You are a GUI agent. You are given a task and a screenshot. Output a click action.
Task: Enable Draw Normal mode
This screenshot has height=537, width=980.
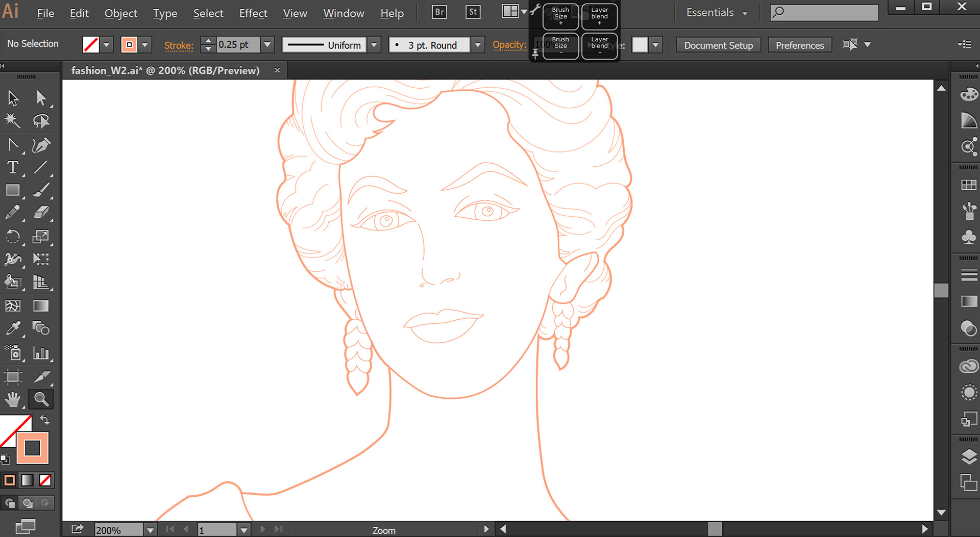coord(10,503)
